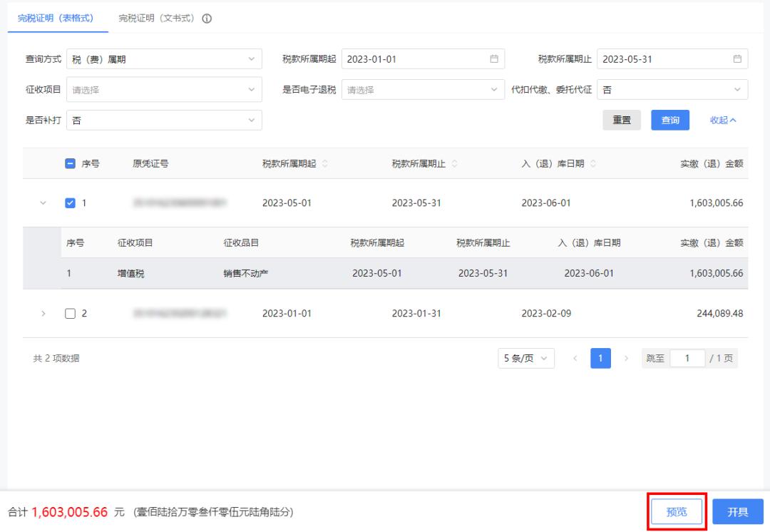Open the 5条/页 page size dropdown

pyautogui.click(x=526, y=358)
